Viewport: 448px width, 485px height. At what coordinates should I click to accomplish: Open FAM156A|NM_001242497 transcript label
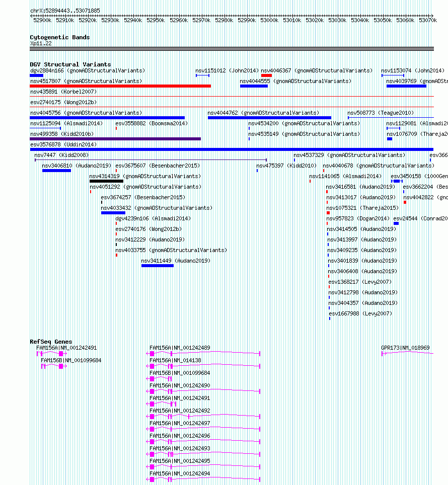click(x=180, y=424)
